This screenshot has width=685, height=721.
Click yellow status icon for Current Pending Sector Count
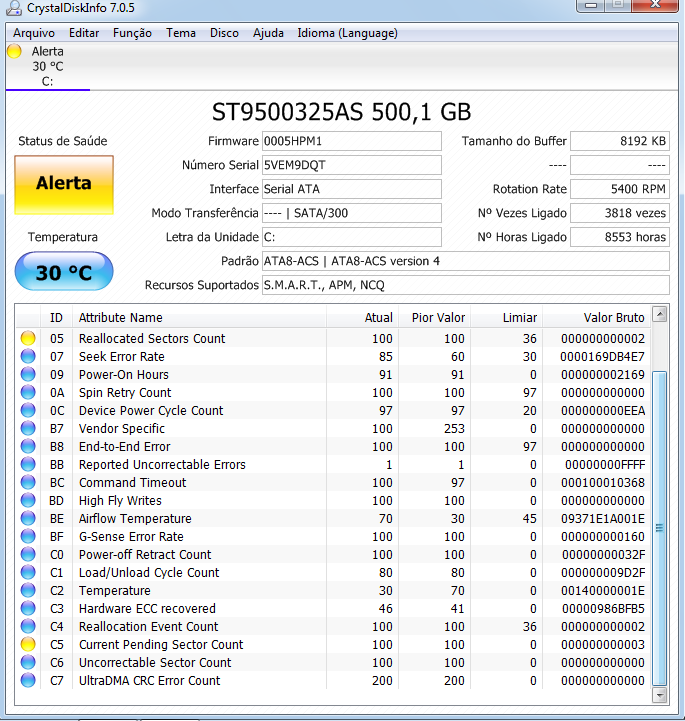point(28,644)
